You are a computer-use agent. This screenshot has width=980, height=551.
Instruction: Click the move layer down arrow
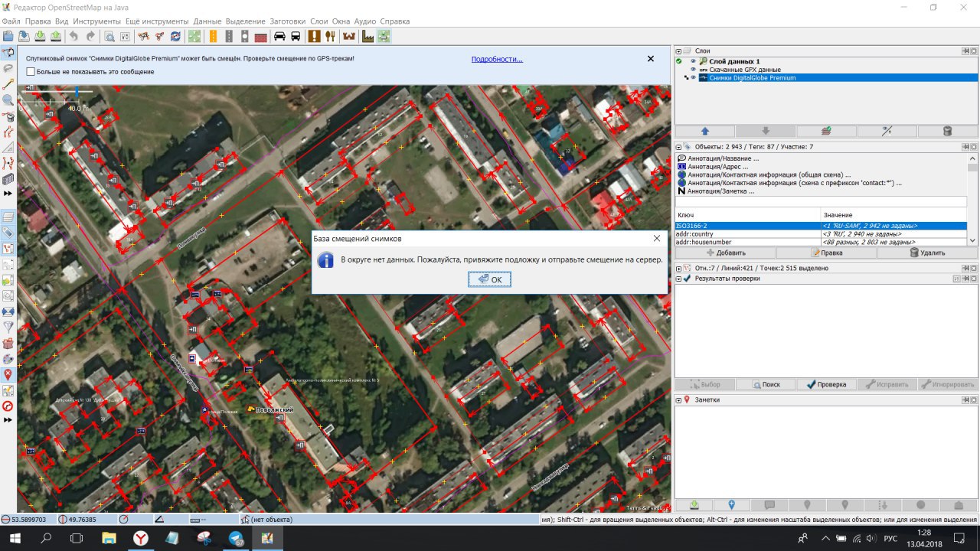click(766, 131)
